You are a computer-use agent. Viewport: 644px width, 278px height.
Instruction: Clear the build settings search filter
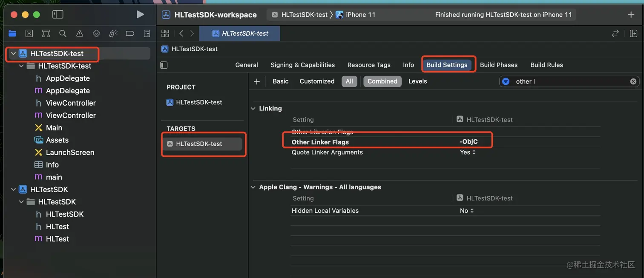coord(633,81)
